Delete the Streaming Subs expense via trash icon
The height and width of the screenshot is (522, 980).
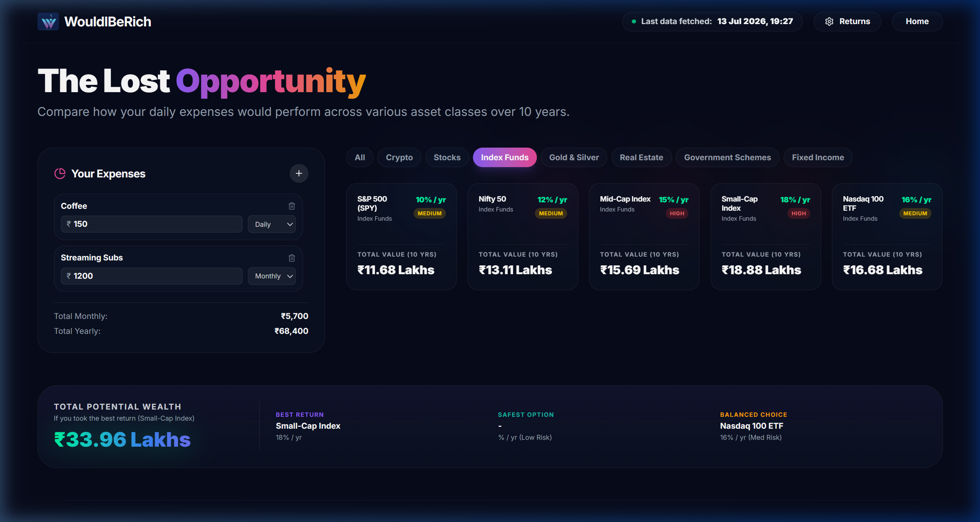pos(292,258)
